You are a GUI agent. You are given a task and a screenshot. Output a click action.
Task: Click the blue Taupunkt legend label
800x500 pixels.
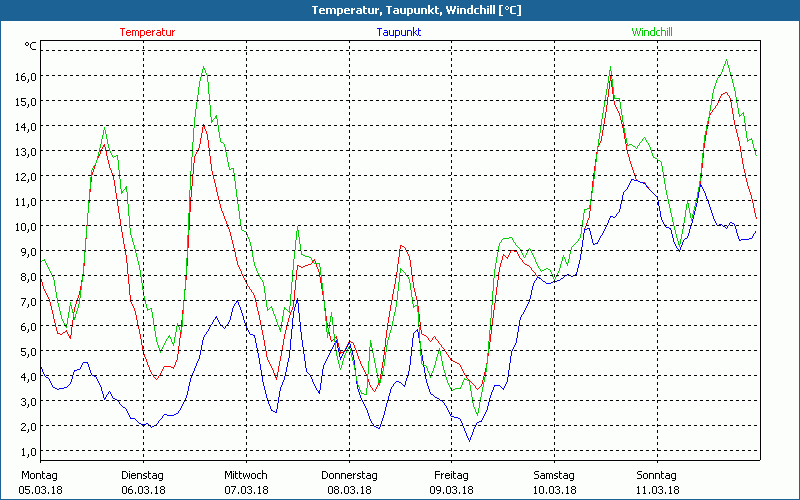(x=398, y=32)
